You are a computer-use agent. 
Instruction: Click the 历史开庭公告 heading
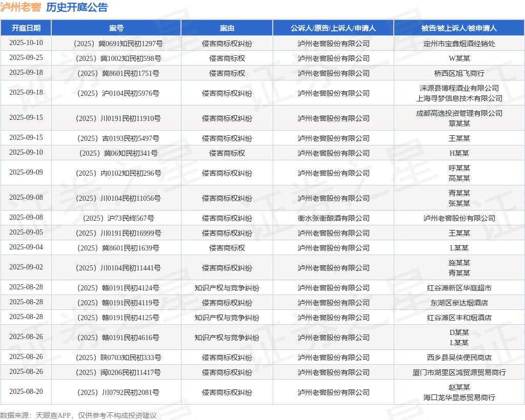pyautogui.click(x=77, y=7)
